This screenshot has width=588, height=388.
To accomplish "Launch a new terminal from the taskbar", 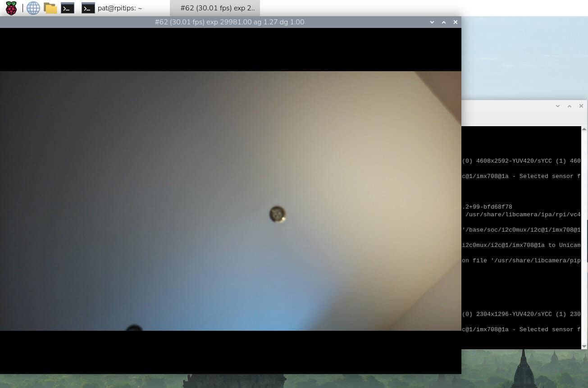I will [x=68, y=8].
